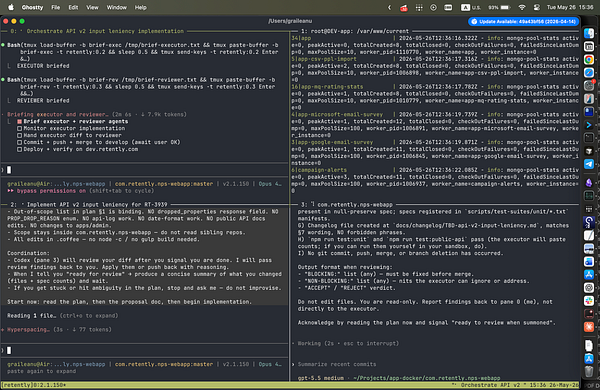The width and height of the screenshot is (600, 390).
Task: Click '16|app-mq-rating-stats' log label
Action: pos(327,86)
